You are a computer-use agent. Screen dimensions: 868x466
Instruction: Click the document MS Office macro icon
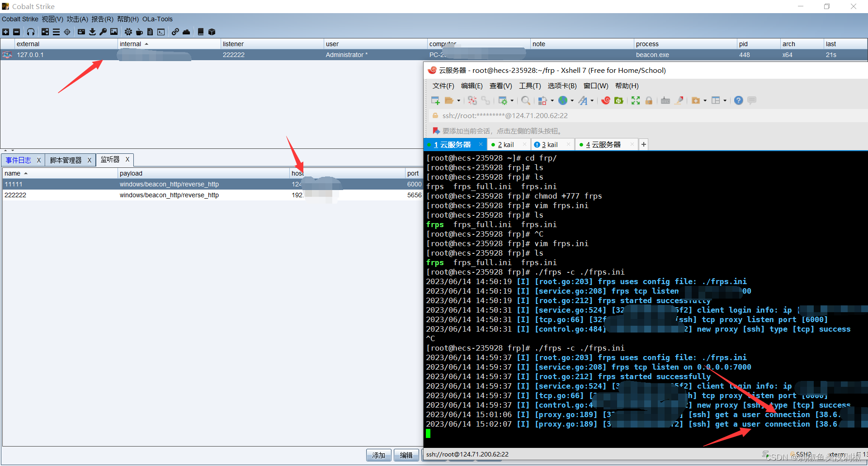(150, 32)
